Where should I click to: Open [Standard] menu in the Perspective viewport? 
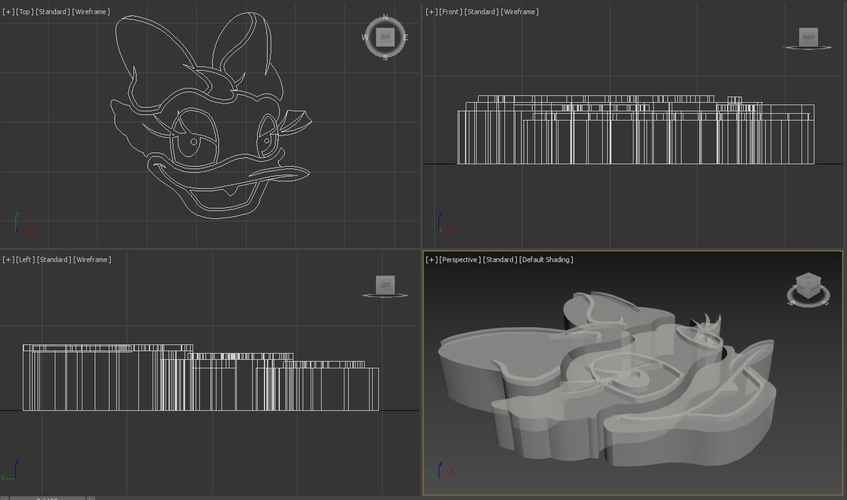(499, 259)
